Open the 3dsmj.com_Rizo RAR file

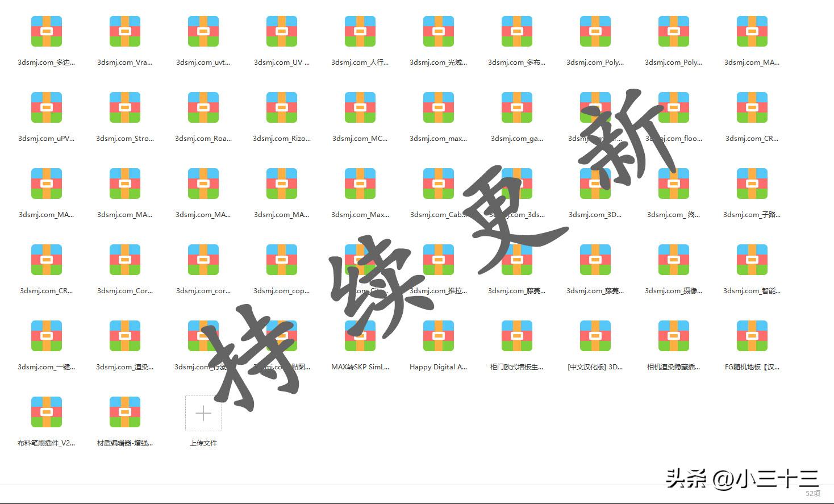pyautogui.click(x=281, y=107)
